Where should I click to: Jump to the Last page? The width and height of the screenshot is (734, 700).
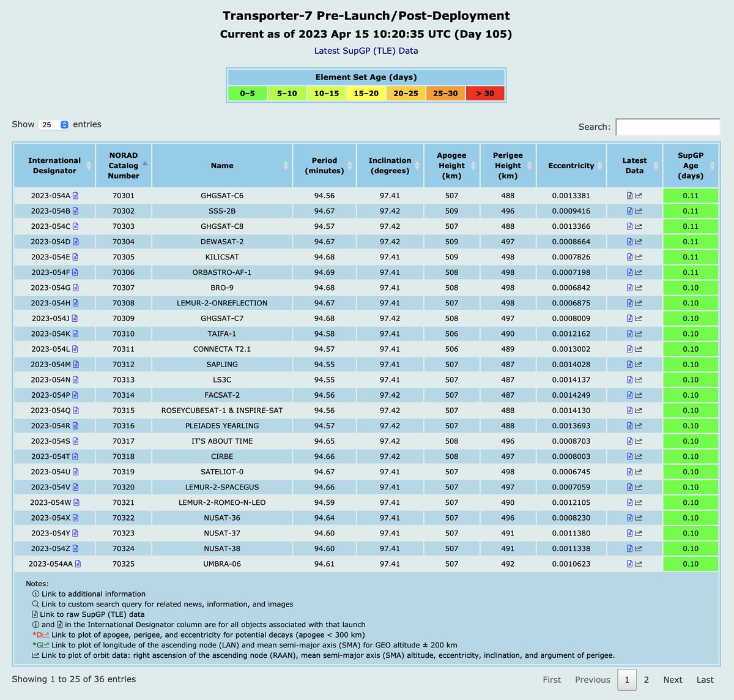tap(705, 680)
